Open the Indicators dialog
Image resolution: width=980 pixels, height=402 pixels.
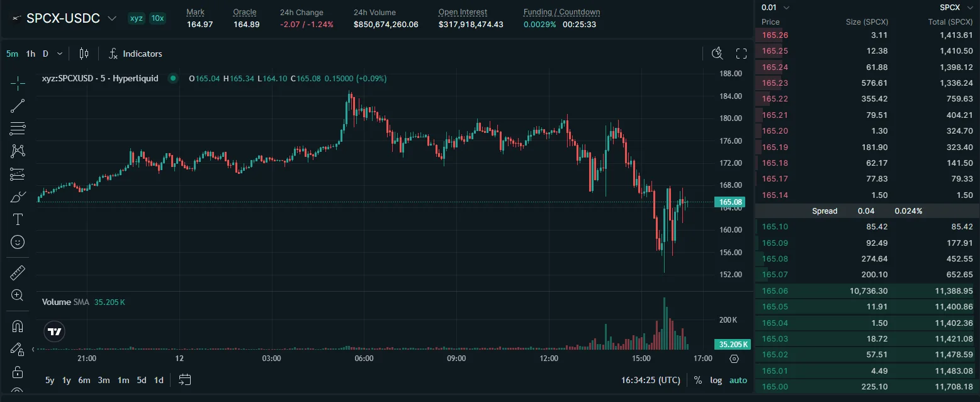(135, 54)
